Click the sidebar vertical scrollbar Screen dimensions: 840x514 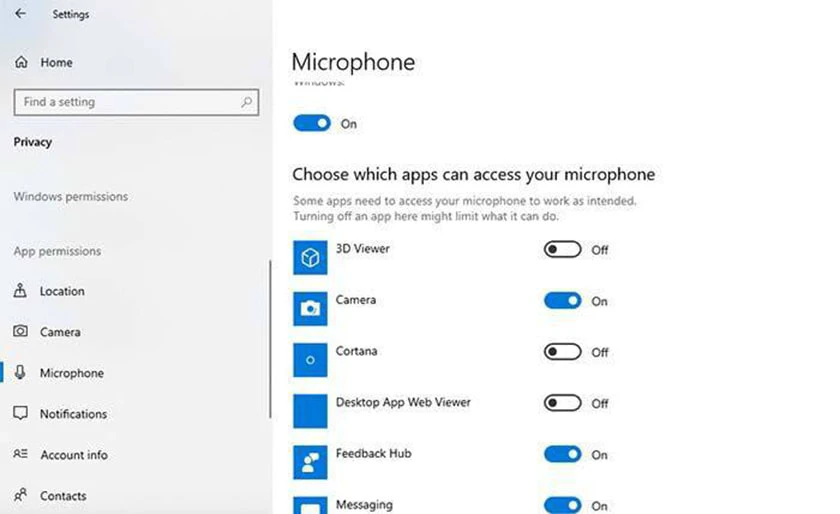270,339
